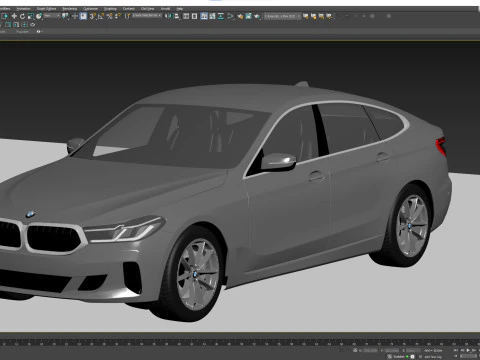This screenshot has width=480, height=360.
Task: Click the Play Animation button
Action: click(468, 350)
